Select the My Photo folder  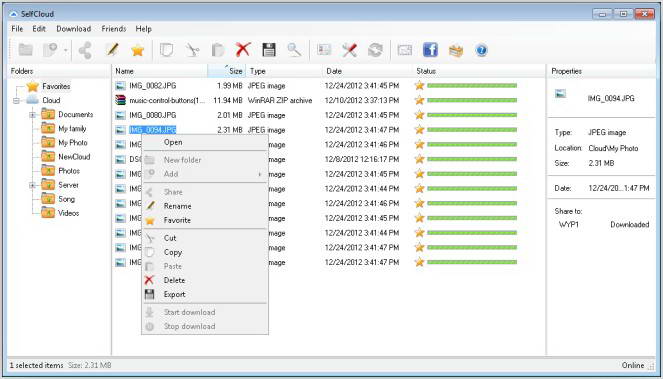click(x=73, y=143)
